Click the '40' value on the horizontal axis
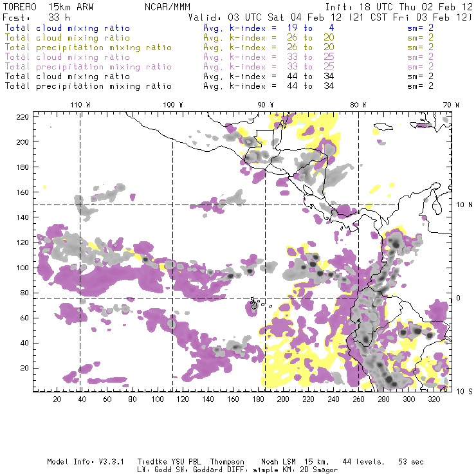This screenshot has width=476, height=476. point(82,399)
